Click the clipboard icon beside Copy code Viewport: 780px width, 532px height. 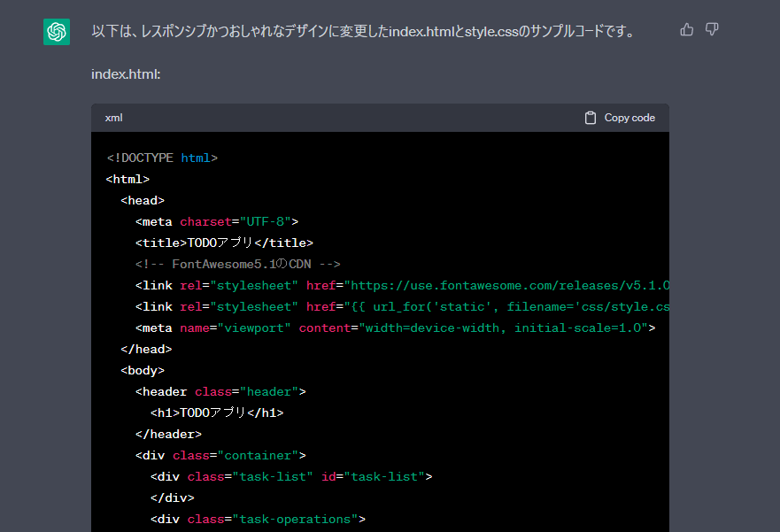(x=591, y=118)
